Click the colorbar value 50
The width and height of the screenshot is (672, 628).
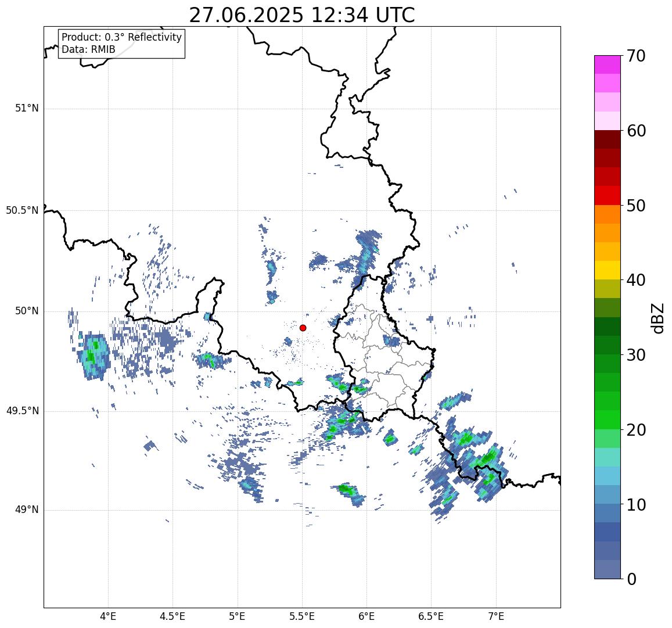[636, 206]
